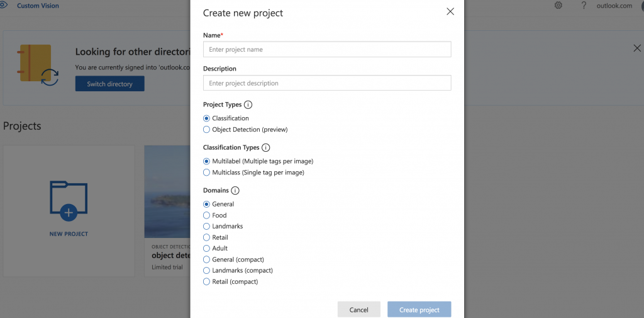Select the Adult domain radio button
The image size is (644, 318).
(x=207, y=248)
